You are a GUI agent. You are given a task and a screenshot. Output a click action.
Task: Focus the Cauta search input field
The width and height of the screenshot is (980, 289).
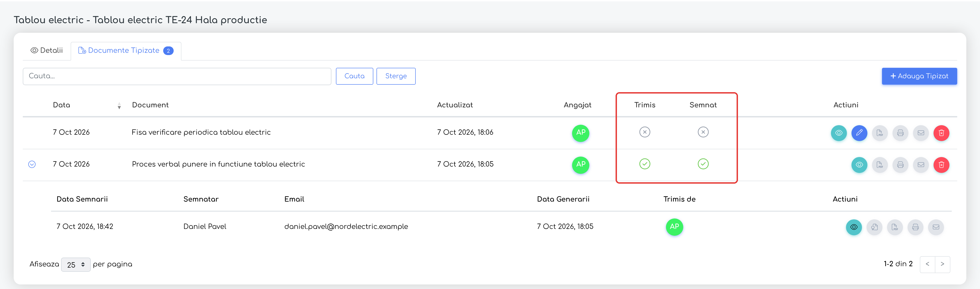[x=177, y=76]
